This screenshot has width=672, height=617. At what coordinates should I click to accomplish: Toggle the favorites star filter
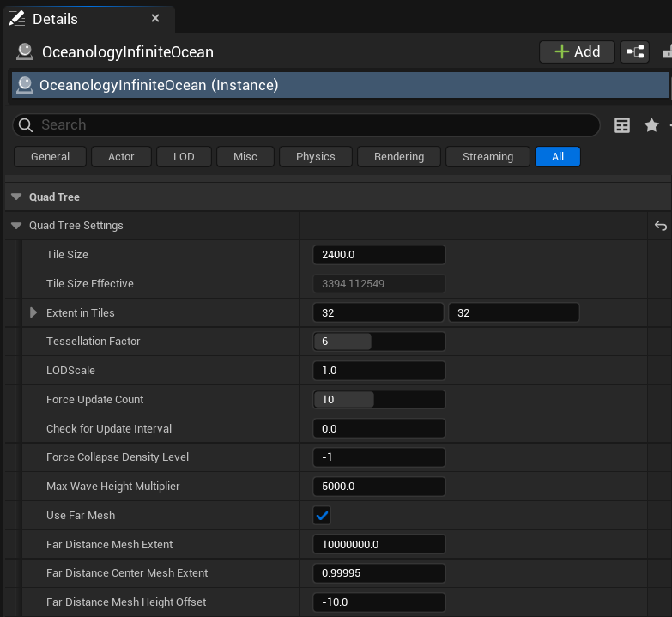pyautogui.click(x=651, y=125)
